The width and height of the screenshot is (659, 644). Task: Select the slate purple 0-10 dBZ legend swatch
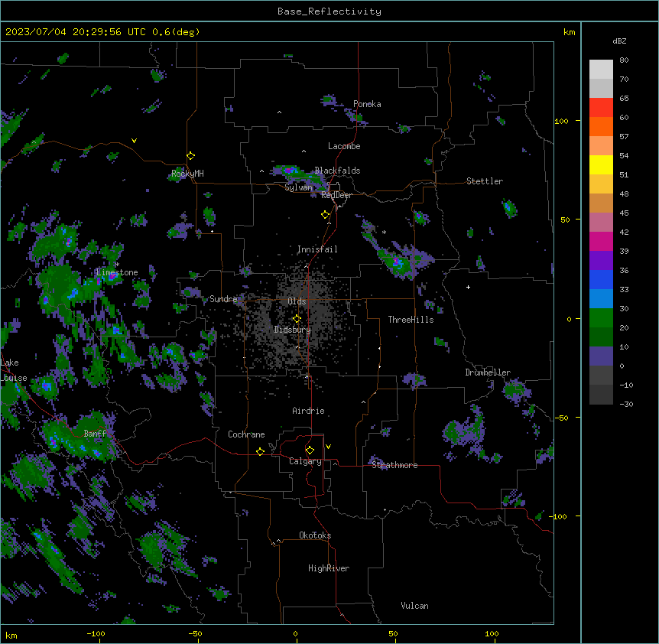click(x=601, y=356)
